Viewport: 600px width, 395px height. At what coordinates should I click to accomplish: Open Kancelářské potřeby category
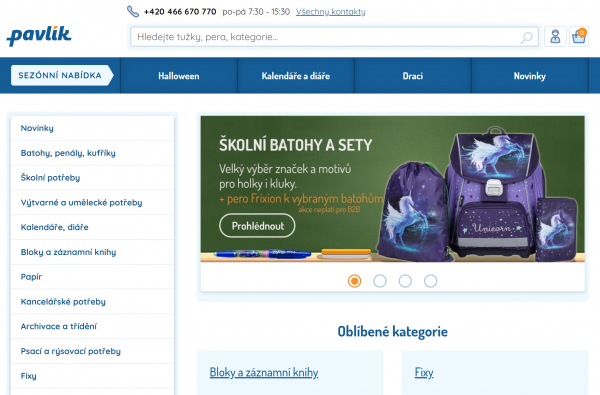pyautogui.click(x=92, y=302)
